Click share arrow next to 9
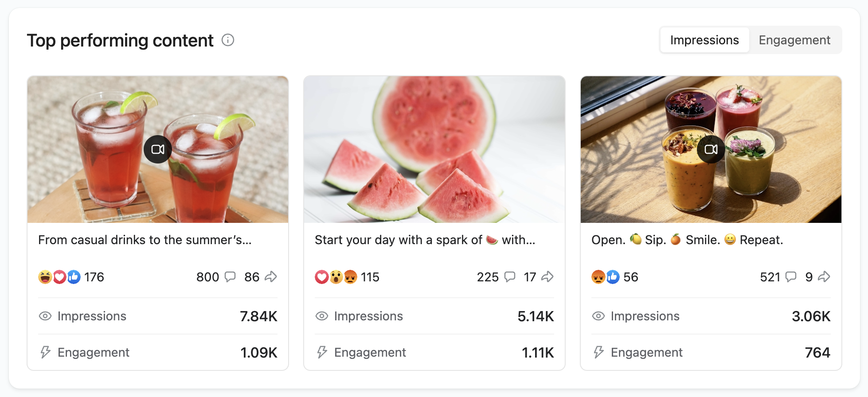 pos(824,277)
